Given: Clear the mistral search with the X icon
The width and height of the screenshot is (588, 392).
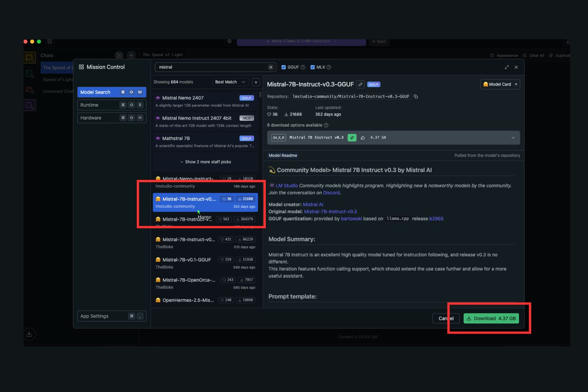Looking at the screenshot, I should pyautogui.click(x=270, y=67).
